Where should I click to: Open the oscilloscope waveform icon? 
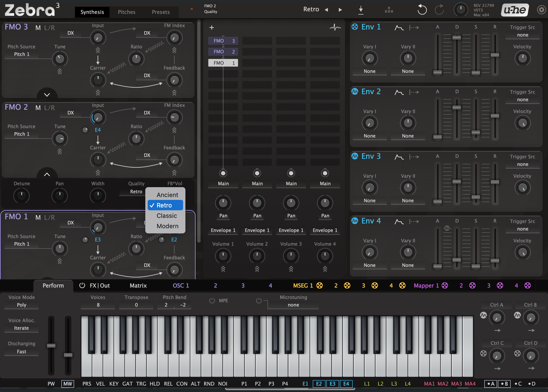click(x=335, y=28)
